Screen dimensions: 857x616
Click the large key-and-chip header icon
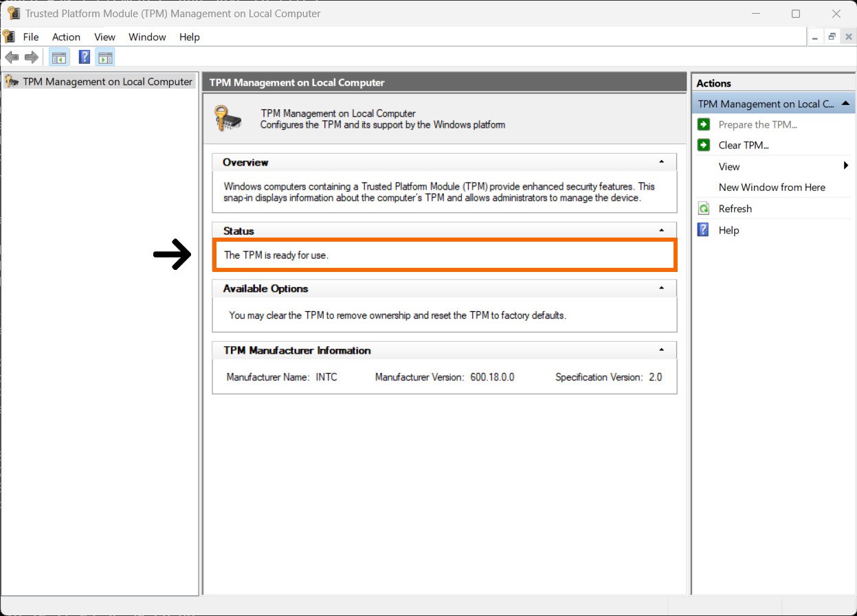pyautogui.click(x=228, y=118)
